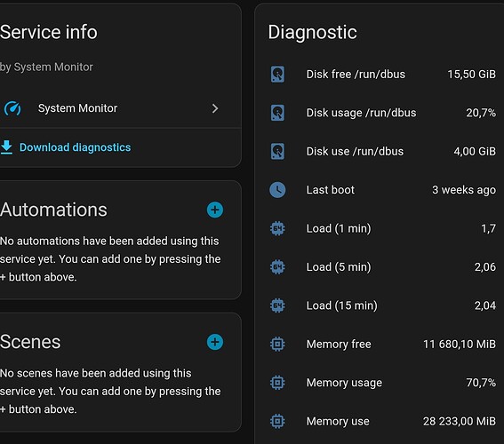Add a new automation with plus icon
Image resolution: width=504 pixels, height=444 pixels.
215,210
